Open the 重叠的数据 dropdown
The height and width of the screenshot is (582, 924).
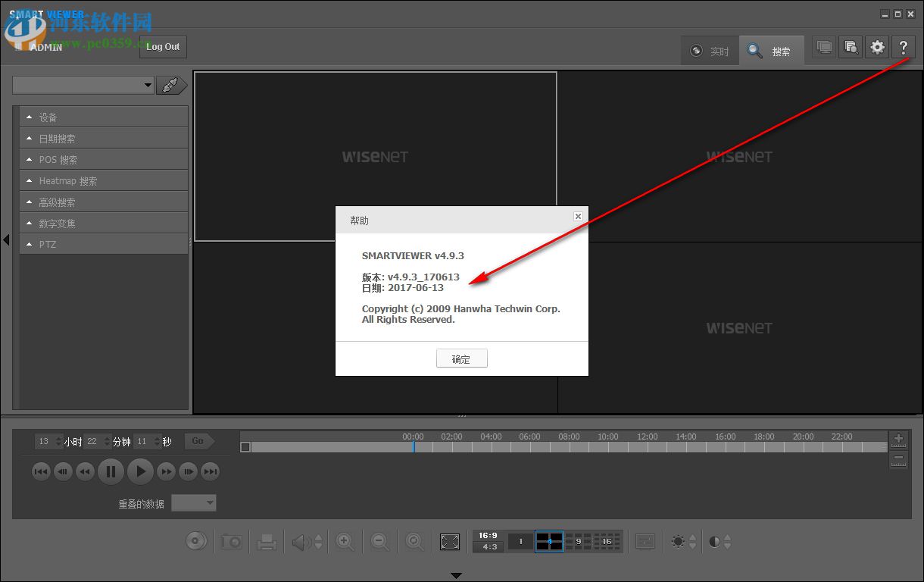(194, 502)
